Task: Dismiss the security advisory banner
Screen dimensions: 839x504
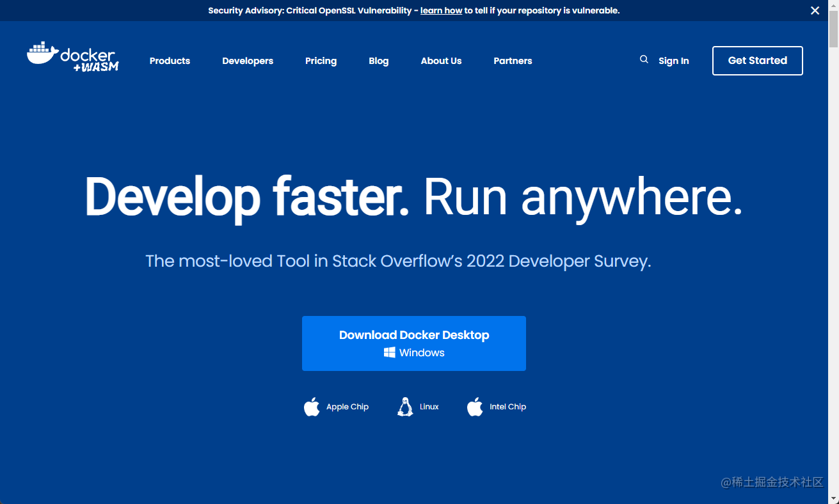Action: [815, 10]
